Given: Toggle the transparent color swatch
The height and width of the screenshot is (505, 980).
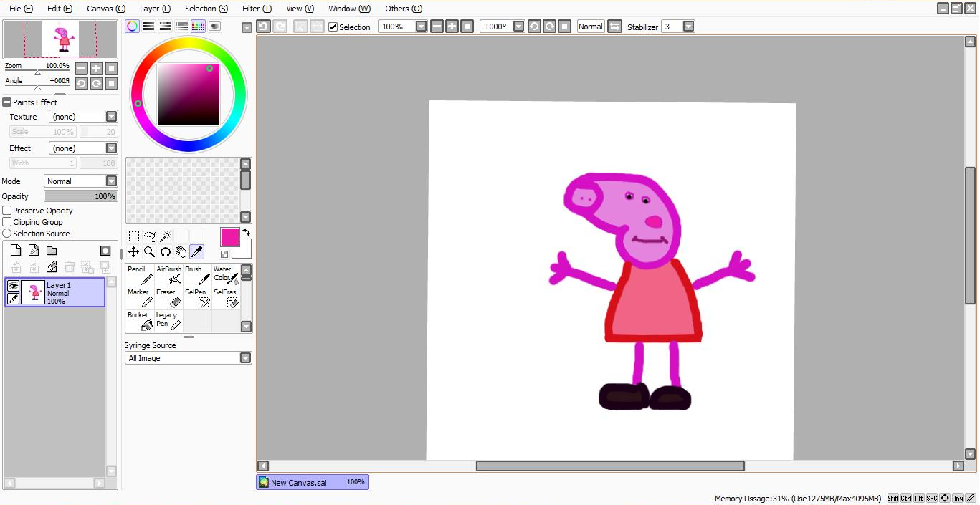Looking at the screenshot, I should [x=224, y=254].
